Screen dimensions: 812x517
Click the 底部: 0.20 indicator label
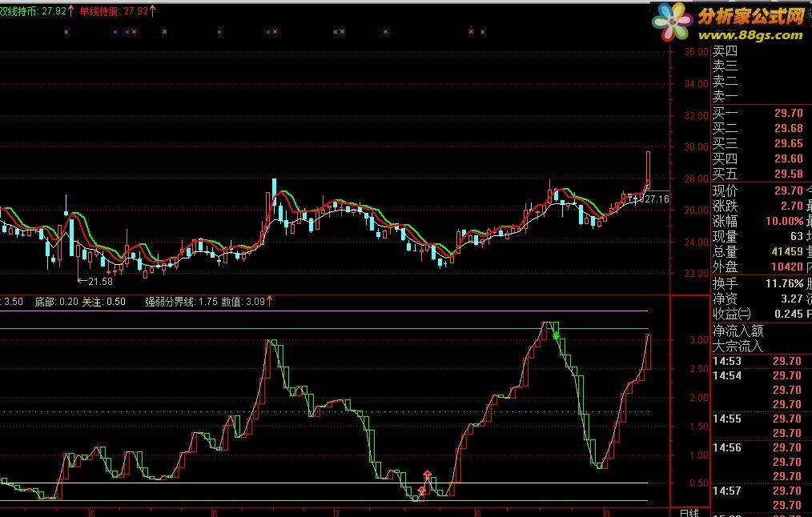(56, 302)
